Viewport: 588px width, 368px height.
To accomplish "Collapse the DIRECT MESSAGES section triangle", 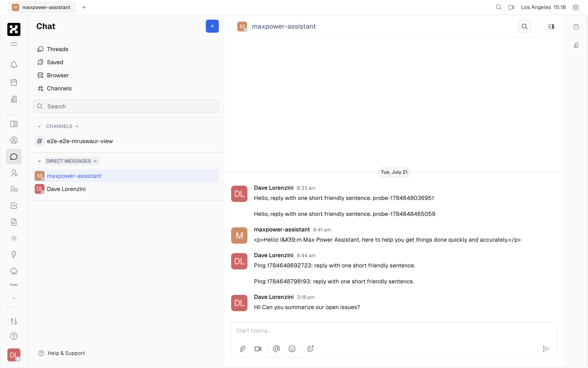I will point(39,161).
